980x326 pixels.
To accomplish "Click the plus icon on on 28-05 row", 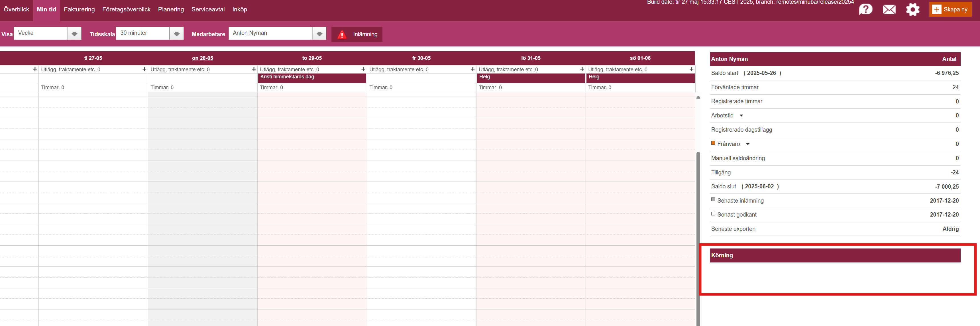I will tap(254, 69).
